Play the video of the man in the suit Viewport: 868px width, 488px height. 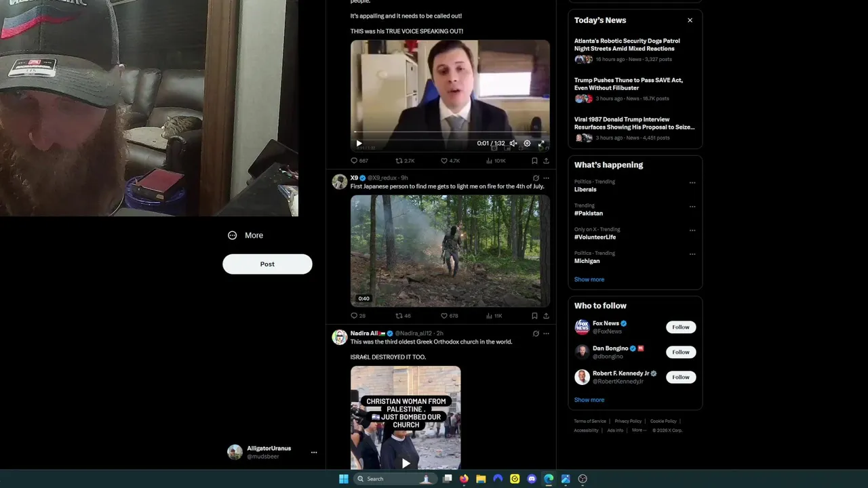(359, 144)
